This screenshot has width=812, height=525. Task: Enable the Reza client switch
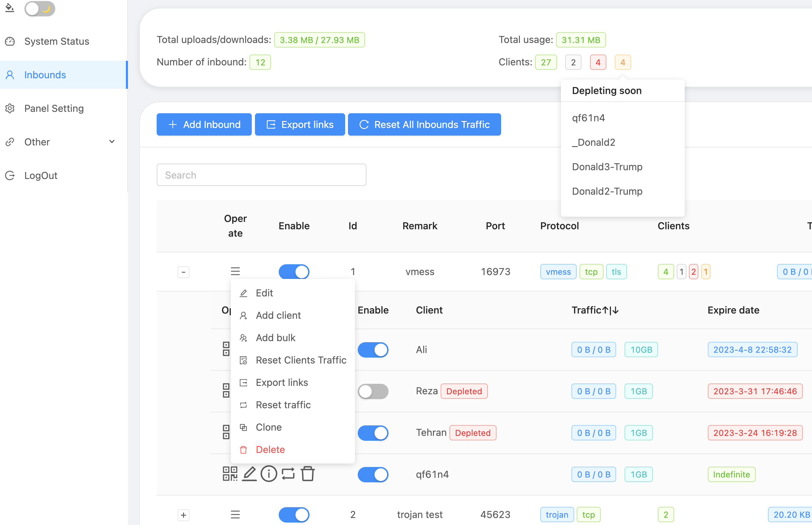coord(373,391)
